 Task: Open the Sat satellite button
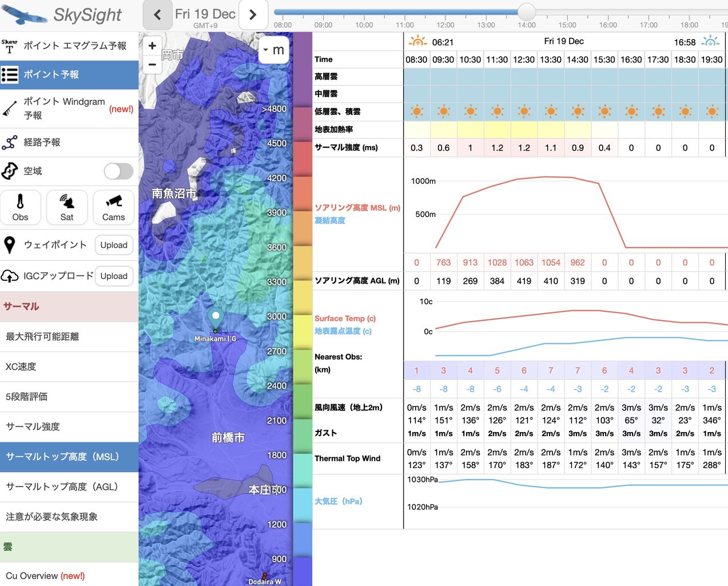click(67, 207)
